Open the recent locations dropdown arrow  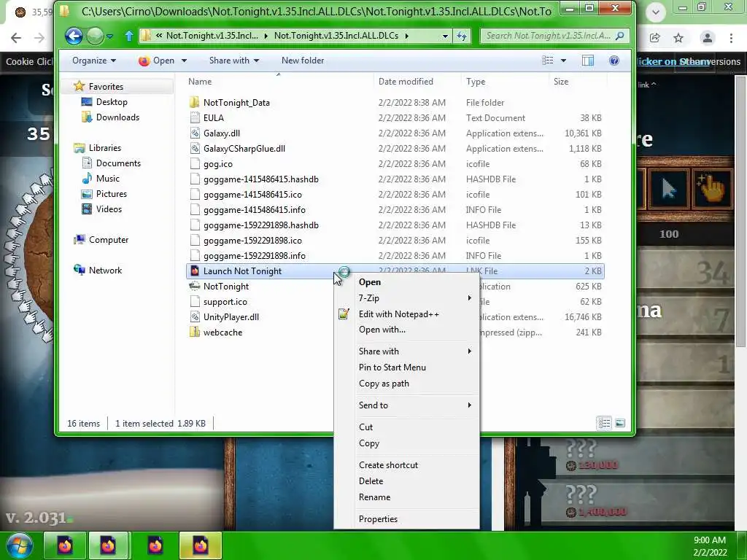pos(109,36)
